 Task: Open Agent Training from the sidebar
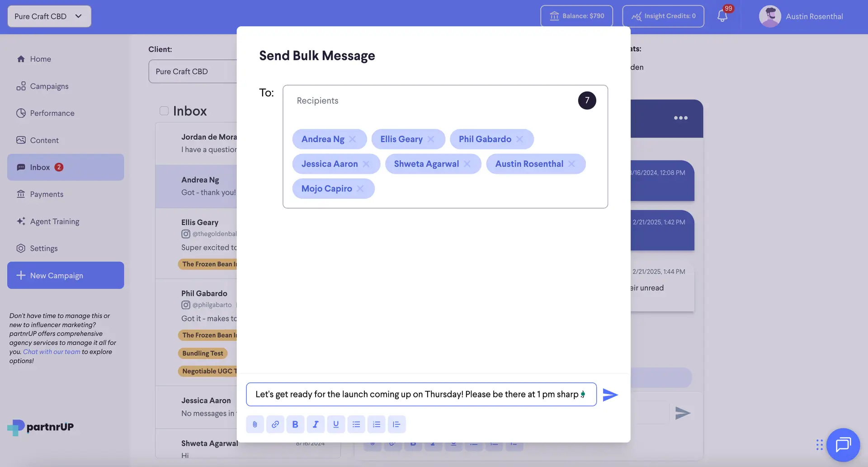click(54, 221)
